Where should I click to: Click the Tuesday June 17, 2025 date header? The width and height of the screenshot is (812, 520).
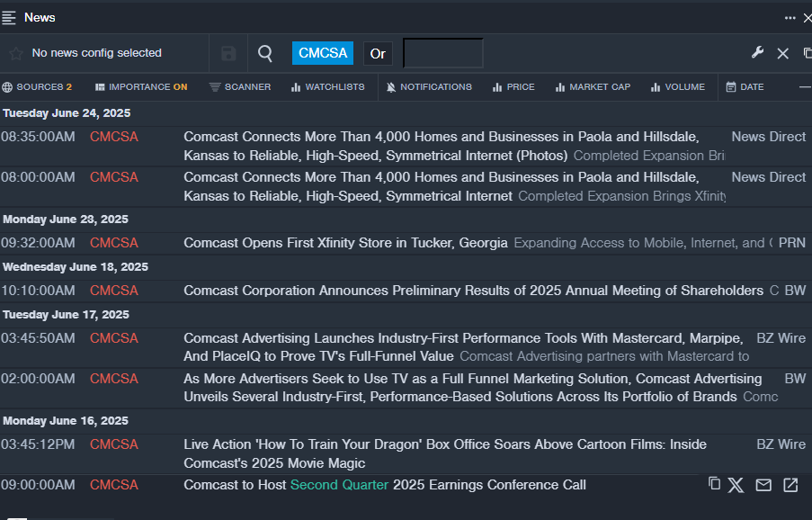click(x=67, y=315)
